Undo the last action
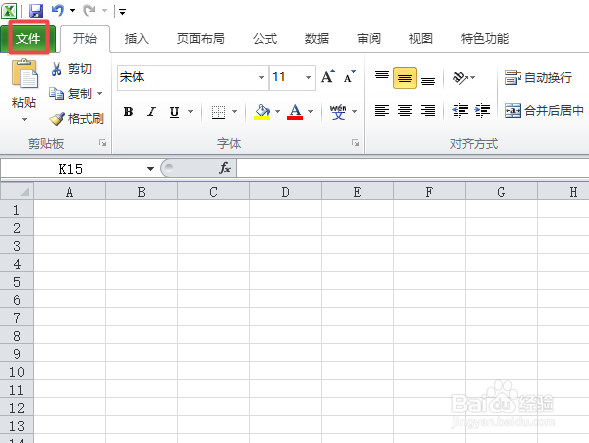The image size is (589, 443). [58, 11]
